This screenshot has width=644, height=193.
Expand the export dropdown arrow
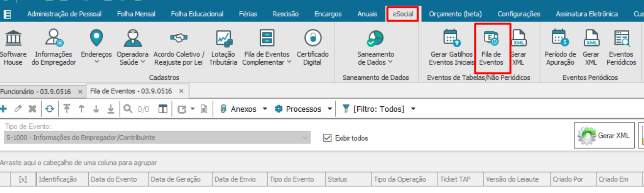193,109
